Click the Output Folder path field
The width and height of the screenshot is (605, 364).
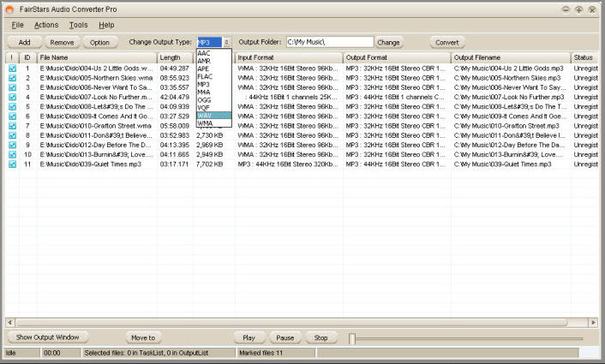330,42
